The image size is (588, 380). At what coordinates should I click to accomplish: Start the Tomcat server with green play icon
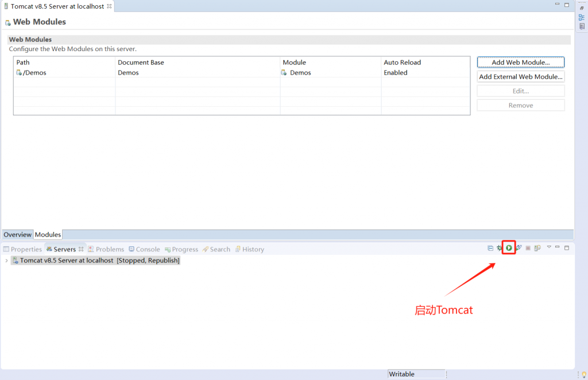coord(509,248)
